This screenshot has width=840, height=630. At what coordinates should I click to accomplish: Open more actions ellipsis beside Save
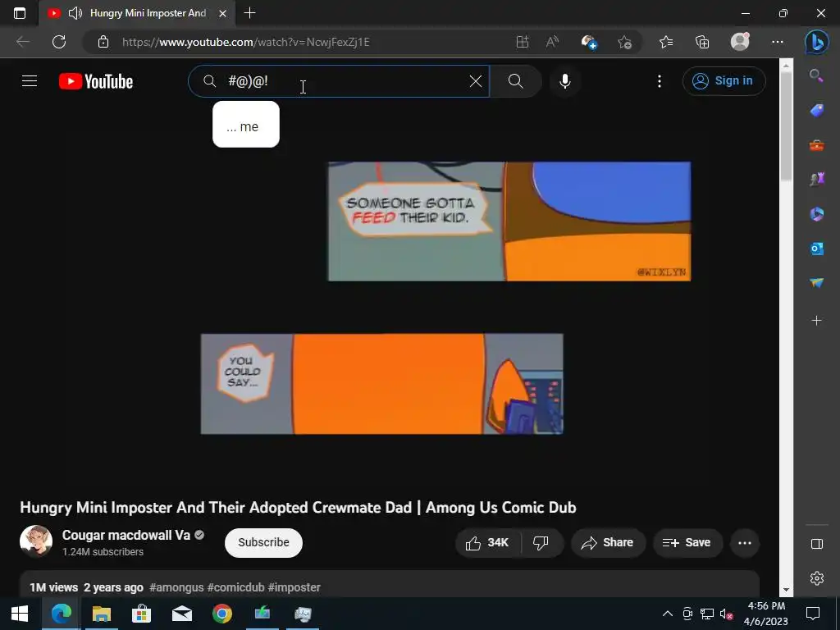745,543
